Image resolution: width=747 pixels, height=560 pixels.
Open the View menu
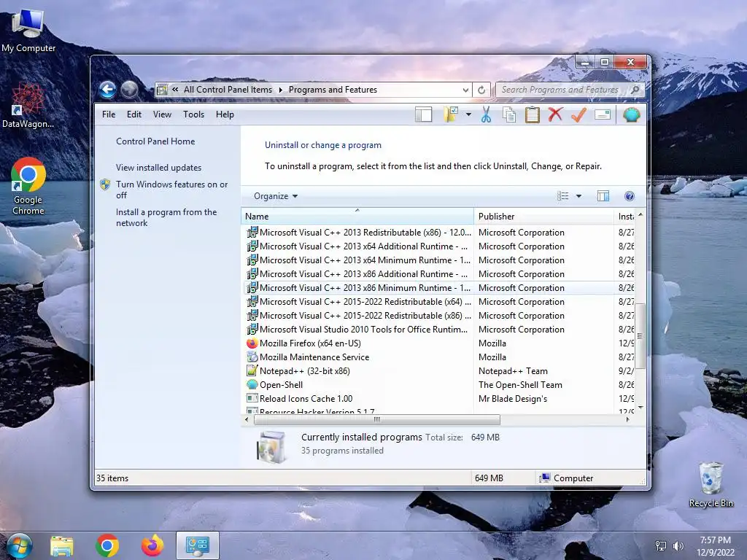[x=162, y=114]
